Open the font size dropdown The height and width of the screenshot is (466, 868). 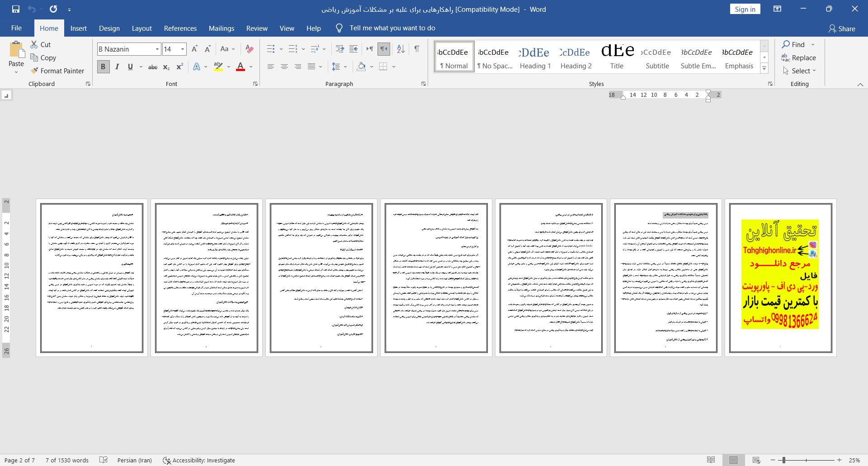tap(183, 49)
